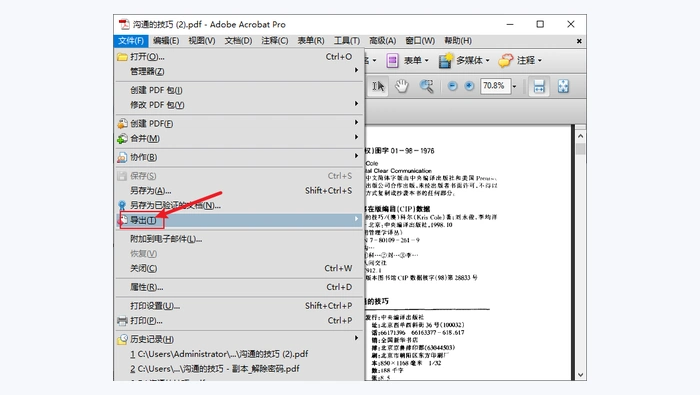
Task: Open 打印设置(U)... entry
Action: (x=239, y=306)
